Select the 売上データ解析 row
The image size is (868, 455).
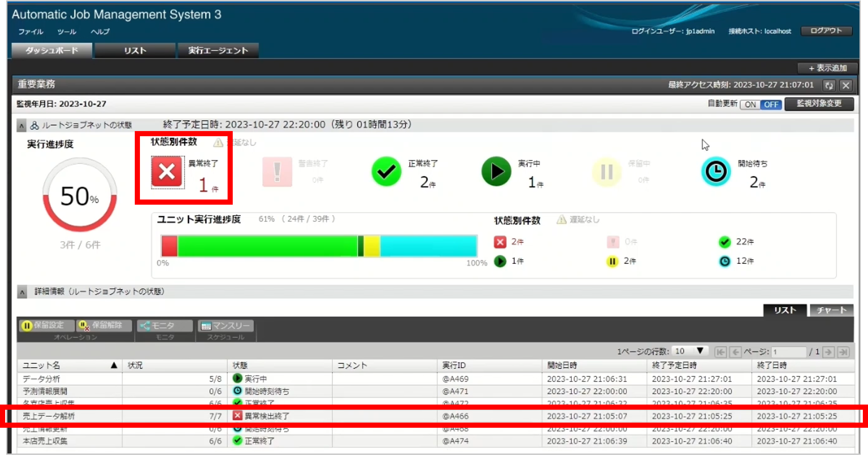point(435,416)
